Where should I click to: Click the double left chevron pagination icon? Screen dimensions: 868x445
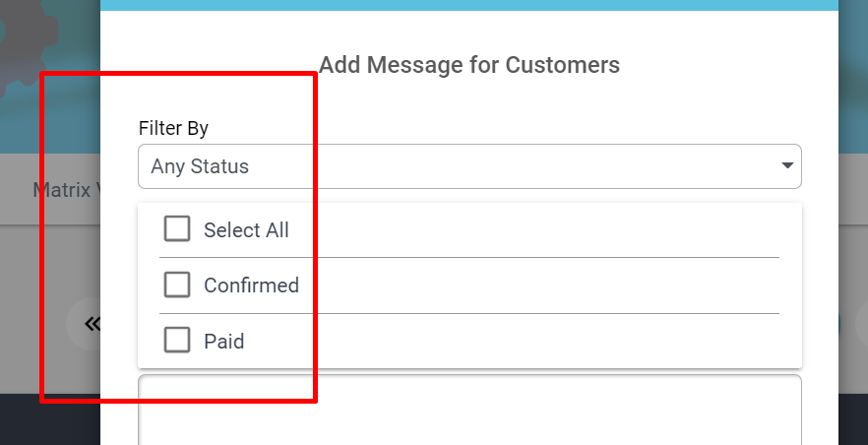(92, 324)
